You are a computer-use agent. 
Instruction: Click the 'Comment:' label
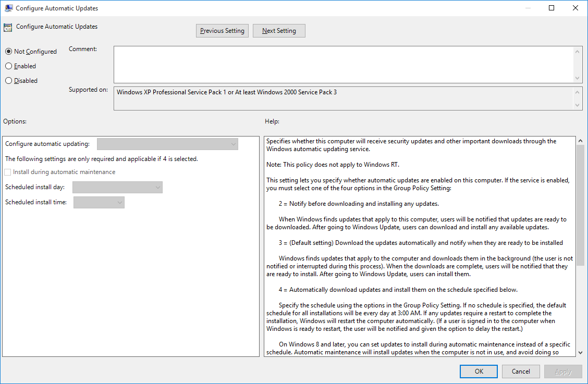(x=83, y=49)
